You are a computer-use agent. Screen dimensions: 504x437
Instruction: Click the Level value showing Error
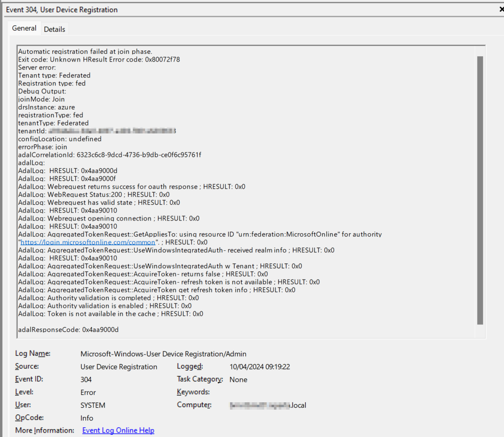click(x=87, y=392)
